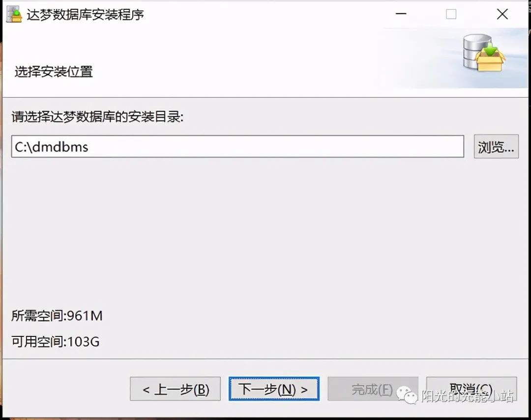This screenshot has width=531, height=420.
Task: Go back with 上一步(B) button
Action: click(x=175, y=389)
